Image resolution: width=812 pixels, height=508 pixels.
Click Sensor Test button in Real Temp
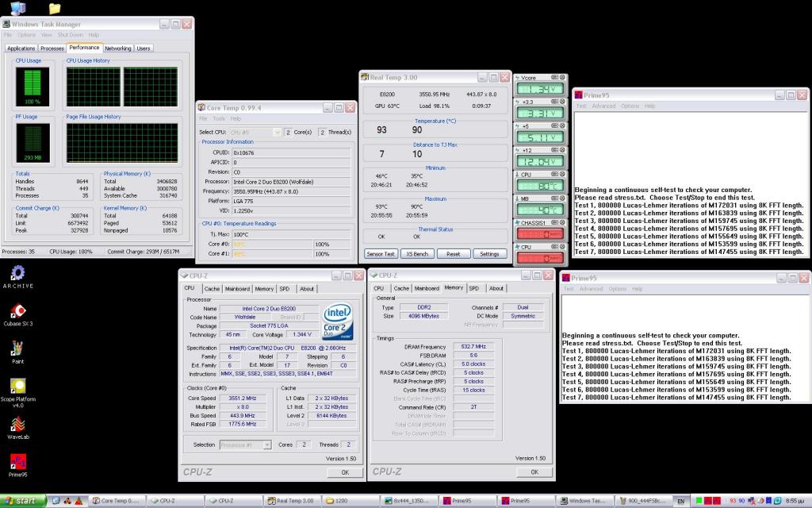pos(381,254)
